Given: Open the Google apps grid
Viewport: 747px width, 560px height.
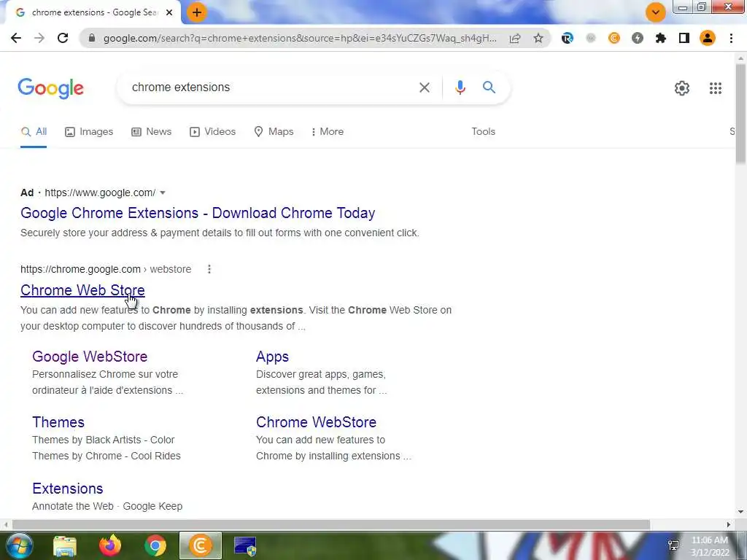Looking at the screenshot, I should tap(715, 88).
